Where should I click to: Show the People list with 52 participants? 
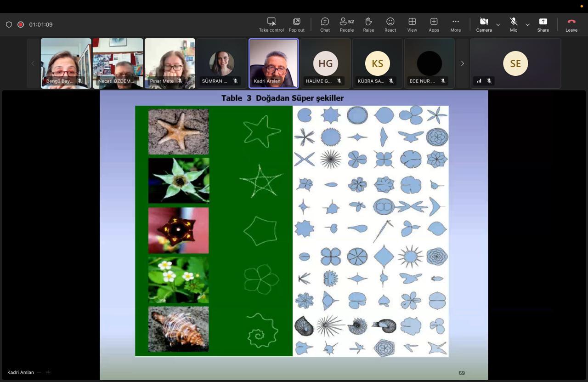click(x=347, y=24)
